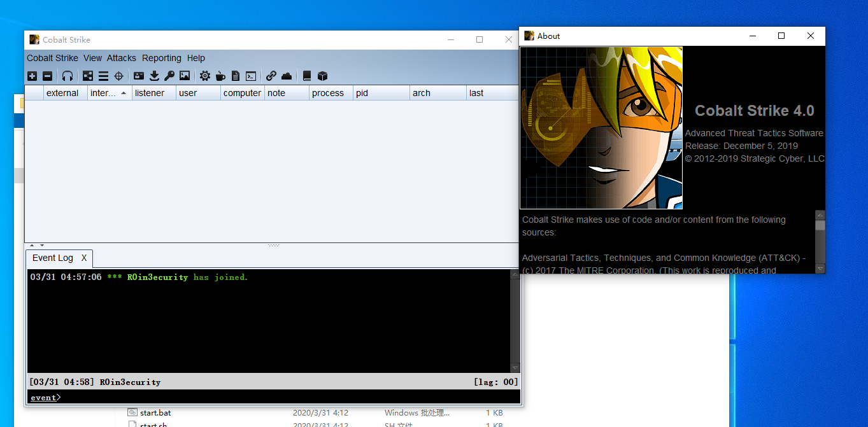Open Listeners configuration via headphones icon
Viewport: 868px width, 427px height.
coord(68,76)
